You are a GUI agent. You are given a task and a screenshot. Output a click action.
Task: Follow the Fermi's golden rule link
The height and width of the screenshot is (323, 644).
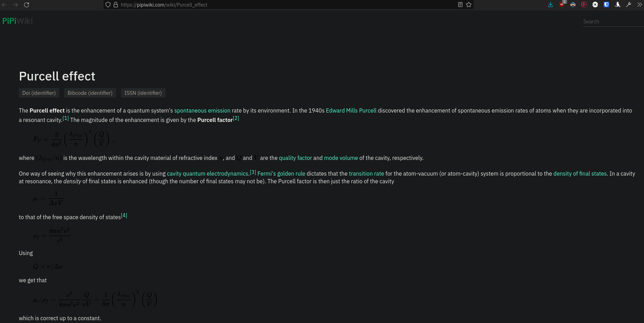281,174
